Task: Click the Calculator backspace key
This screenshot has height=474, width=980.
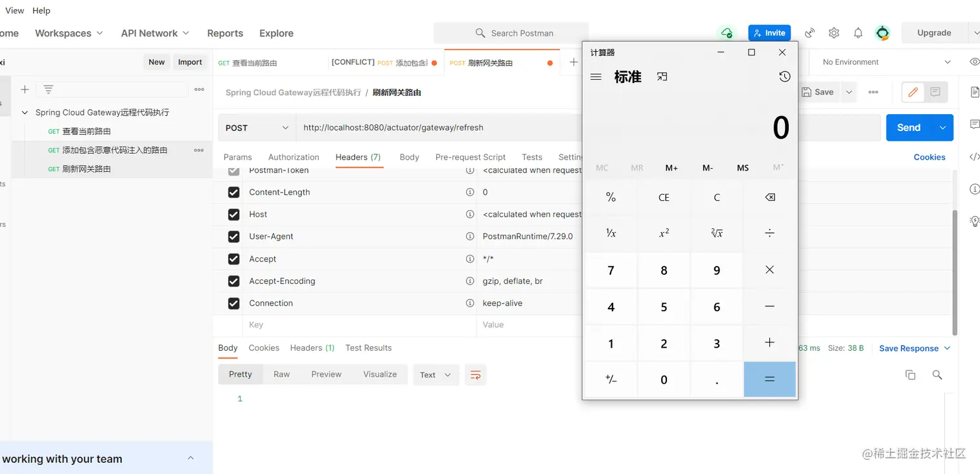Action: coord(769,197)
